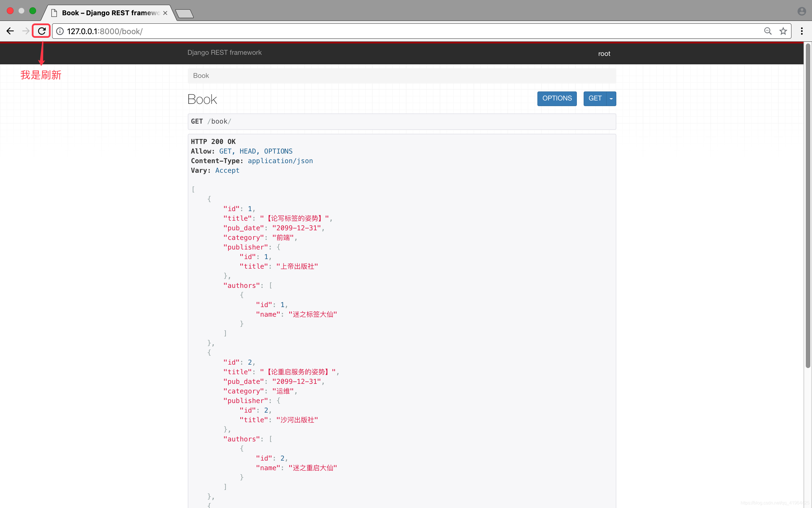Screen dimensions: 812x508
Task: Click the zoom magnifier icon in address bar
Action: point(768,31)
